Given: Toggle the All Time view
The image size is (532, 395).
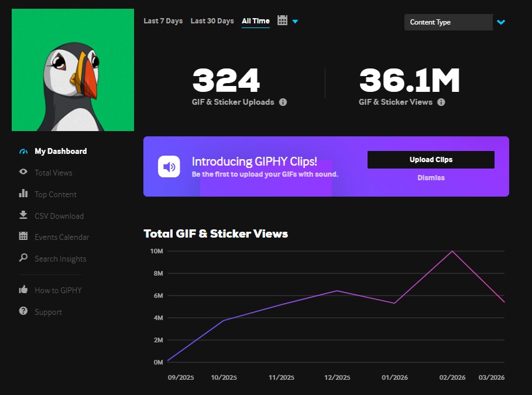Looking at the screenshot, I should [255, 20].
